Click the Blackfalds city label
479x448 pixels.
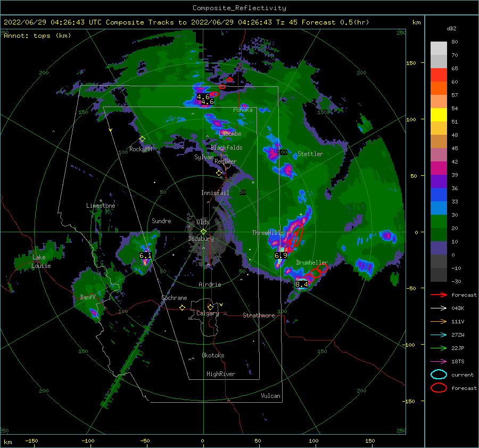click(x=226, y=148)
